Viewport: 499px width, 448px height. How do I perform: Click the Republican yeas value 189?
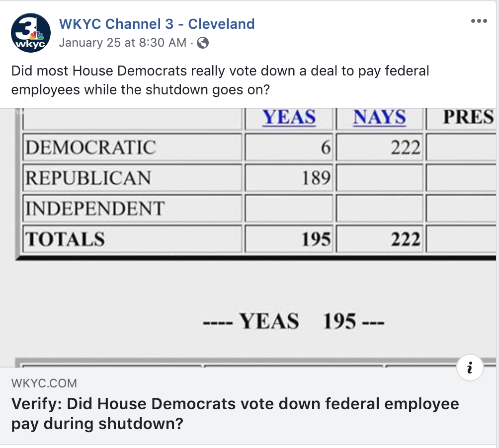pyautogui.click(x=316, y=178)
